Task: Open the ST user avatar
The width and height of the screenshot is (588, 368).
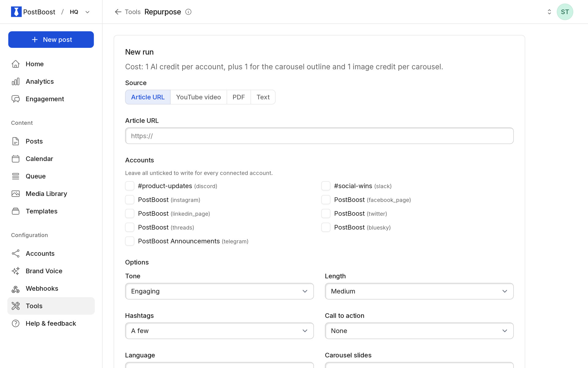Action: click(x=565, y=12)
